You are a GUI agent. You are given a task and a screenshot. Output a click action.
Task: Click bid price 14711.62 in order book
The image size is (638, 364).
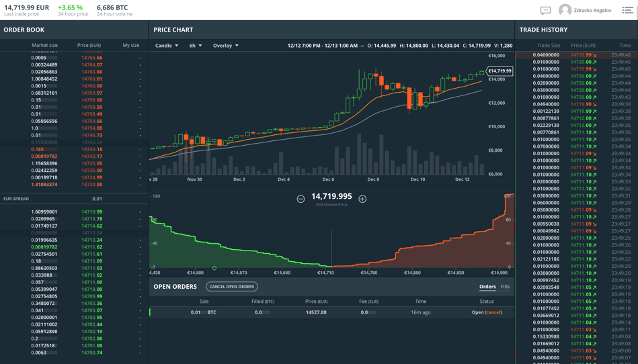(92, 247)
